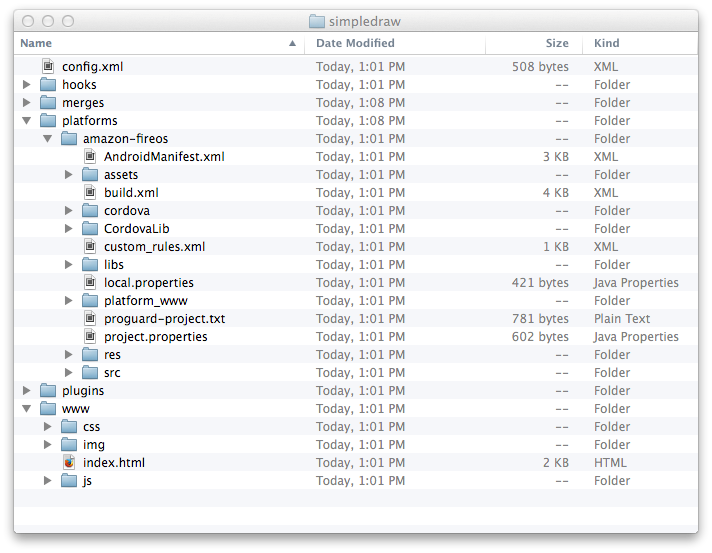Image resolution: width=712 pixels, height=553 pixels.
Task: Click the src folder icon
Action: (x=90, y=372)
